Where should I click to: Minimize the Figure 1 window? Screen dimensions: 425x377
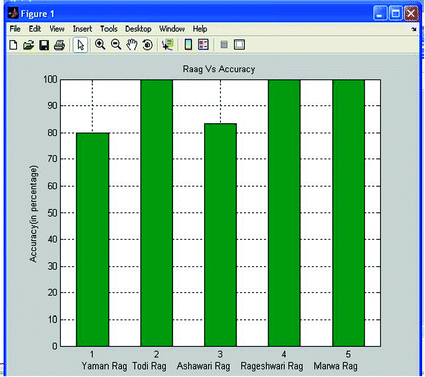pos(380,14)
